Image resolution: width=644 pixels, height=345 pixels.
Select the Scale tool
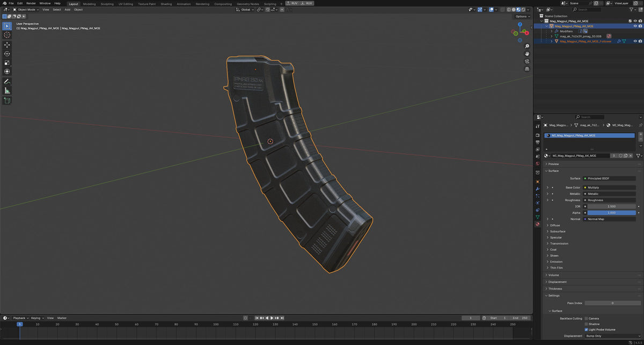coord(7,62)
